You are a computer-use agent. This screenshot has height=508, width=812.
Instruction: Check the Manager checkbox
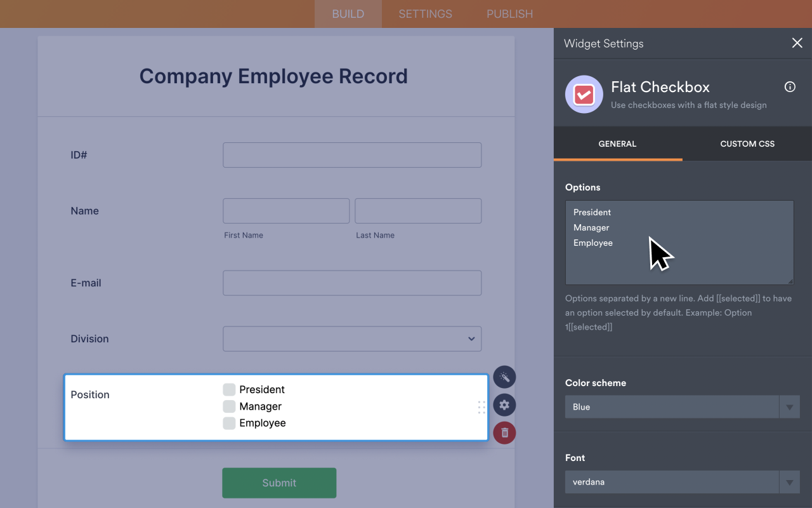(228, 406)
